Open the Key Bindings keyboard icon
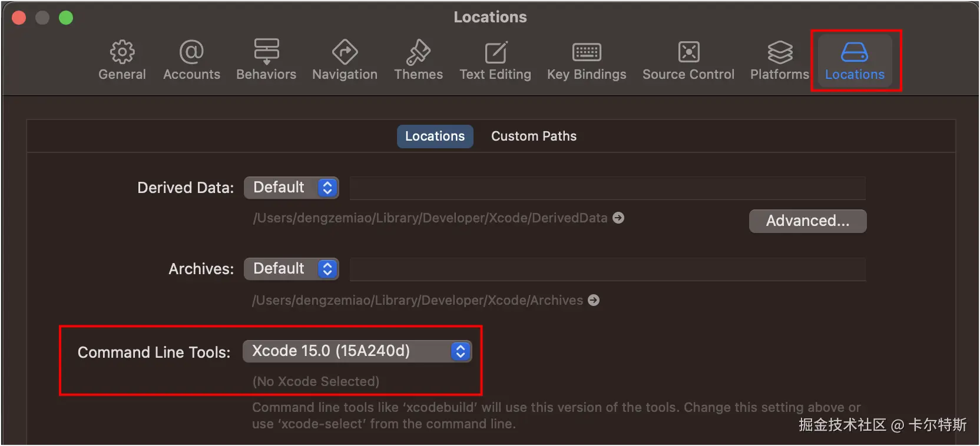The width and height of the screenshot is (980, 446). (587, 53)
